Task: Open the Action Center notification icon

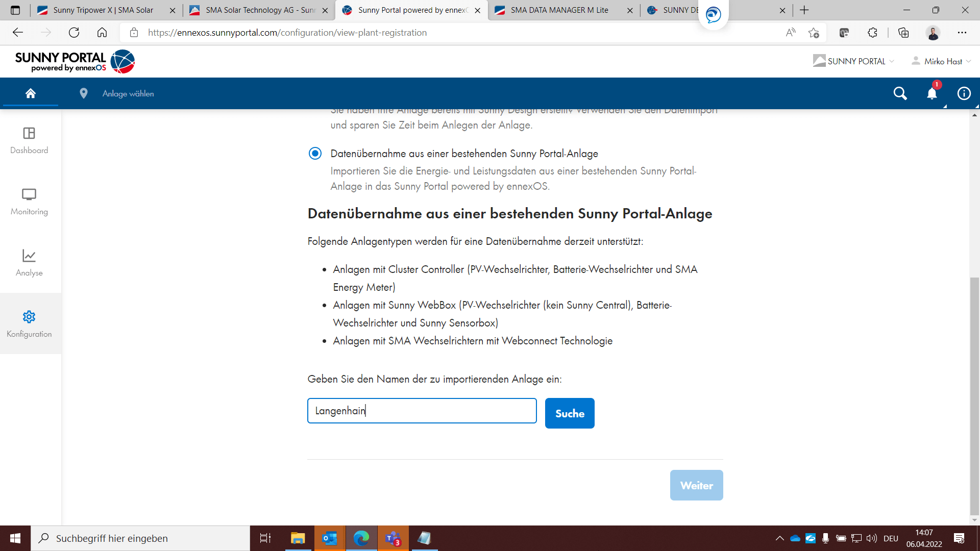Action: 959,538
